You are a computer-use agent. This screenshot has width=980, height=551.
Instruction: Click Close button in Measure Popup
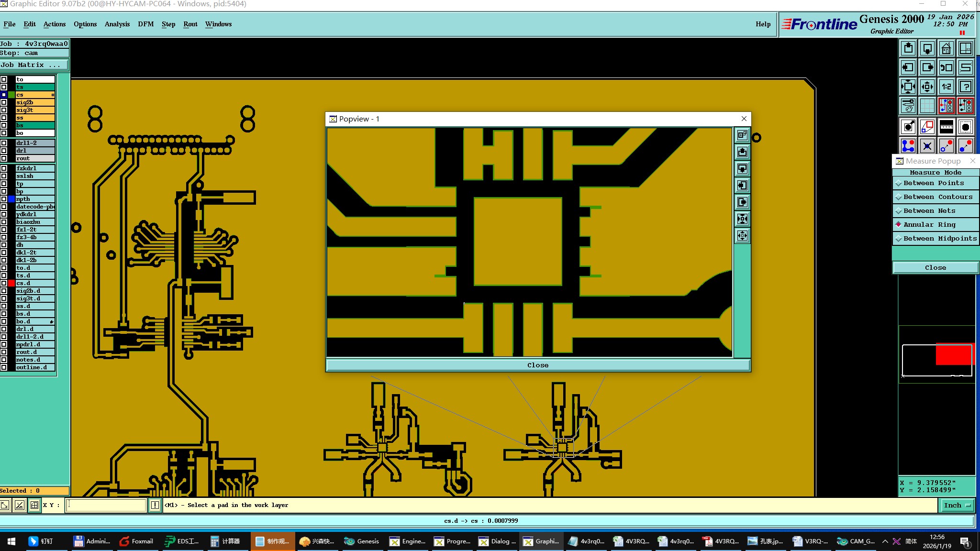(x=935, y=267)
